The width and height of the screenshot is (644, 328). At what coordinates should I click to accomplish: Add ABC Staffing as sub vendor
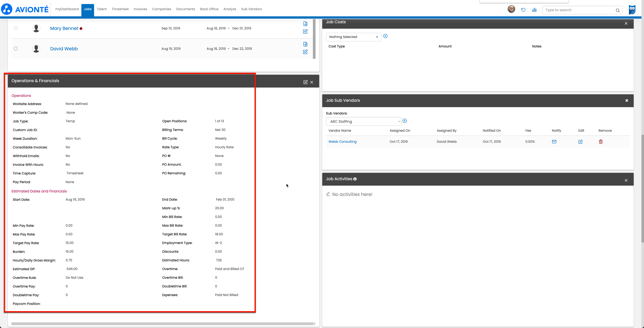[405, 121]
